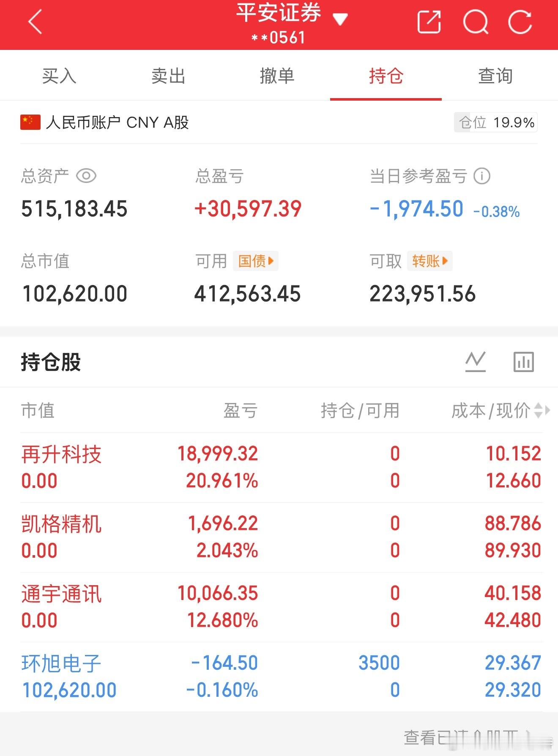Tap the 持仓股 section title
Image resolution: width=558 pixels, height=756 pixels.
click(51, 362)
